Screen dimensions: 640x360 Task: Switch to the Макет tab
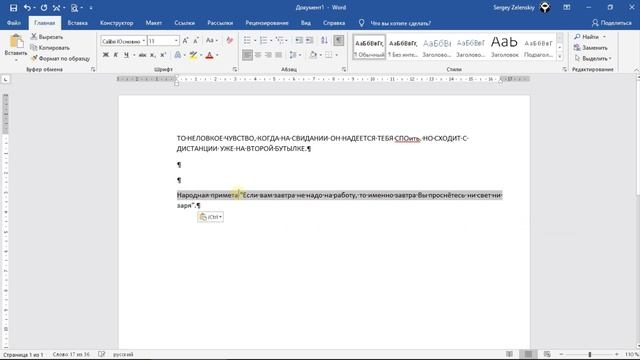point(153,23)
